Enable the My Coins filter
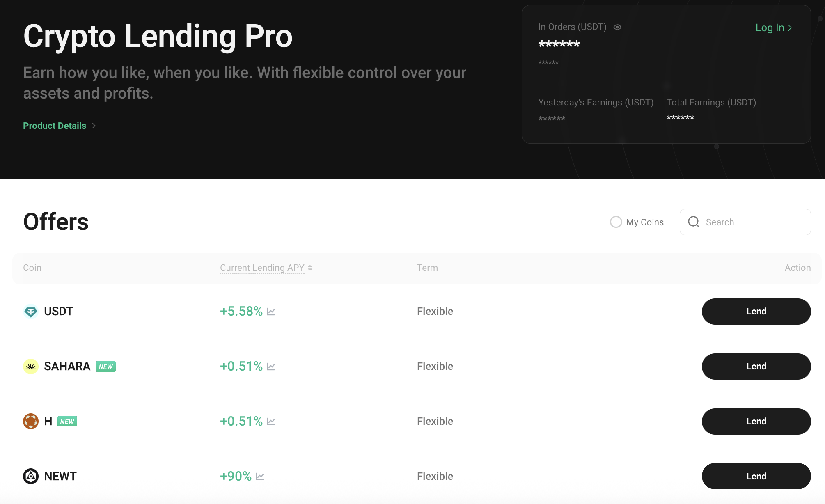This screenshot has height=504, width=825. tap(616, 222)
